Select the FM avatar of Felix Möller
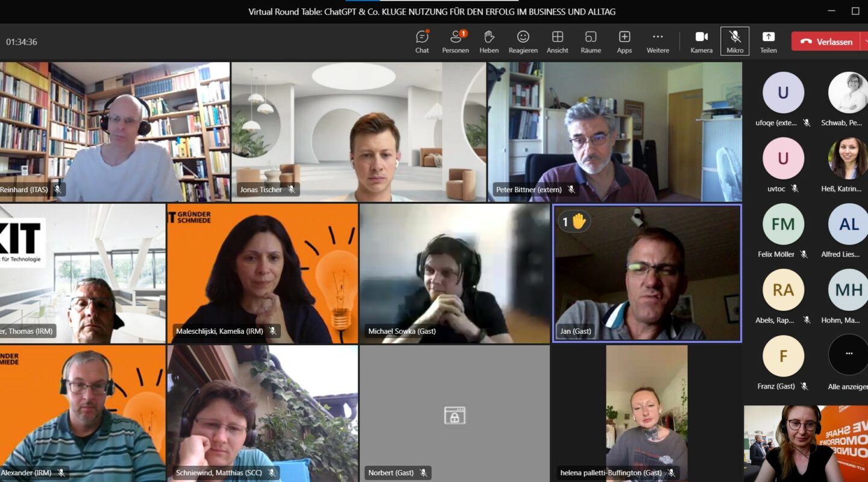This screenshot has width=868, height=482. [783, 224]
